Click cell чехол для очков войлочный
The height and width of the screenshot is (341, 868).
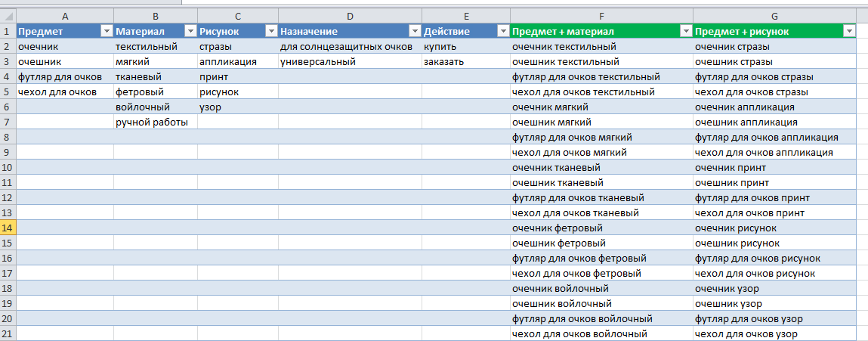[x=601, y=333]
